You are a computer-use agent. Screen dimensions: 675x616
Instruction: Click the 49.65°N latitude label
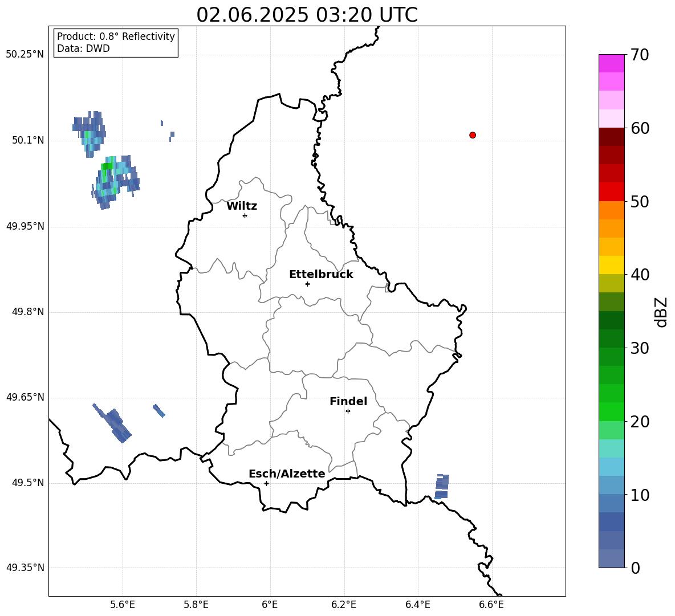coord(25,397)
